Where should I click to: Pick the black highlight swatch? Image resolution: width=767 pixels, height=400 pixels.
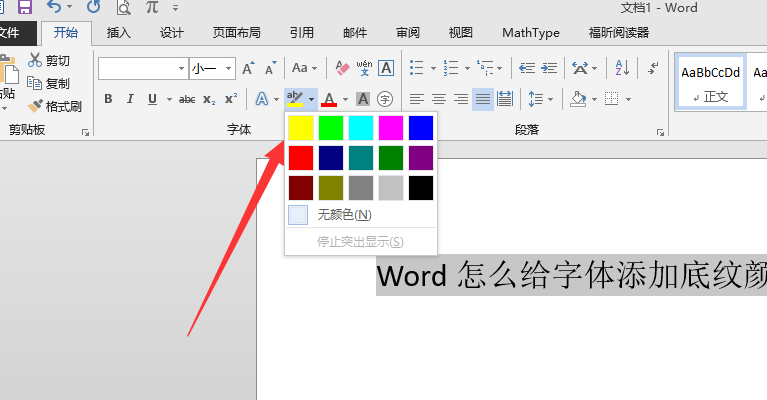click(421, 188)
